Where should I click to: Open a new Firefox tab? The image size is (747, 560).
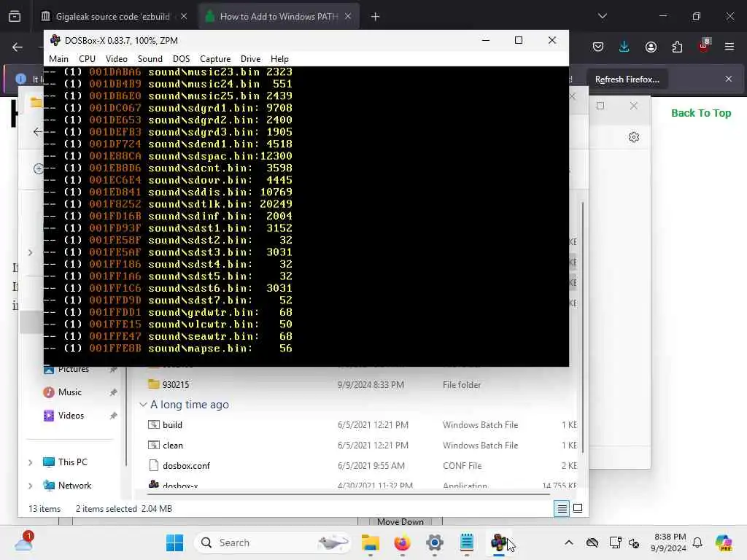coord(376,17)
